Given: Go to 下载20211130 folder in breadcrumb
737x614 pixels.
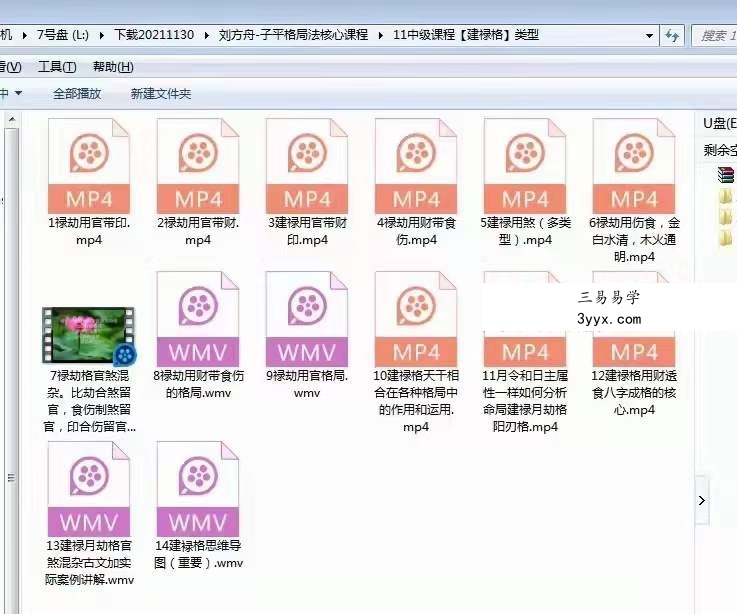Looking at the screenshot, I should [154, 35].
